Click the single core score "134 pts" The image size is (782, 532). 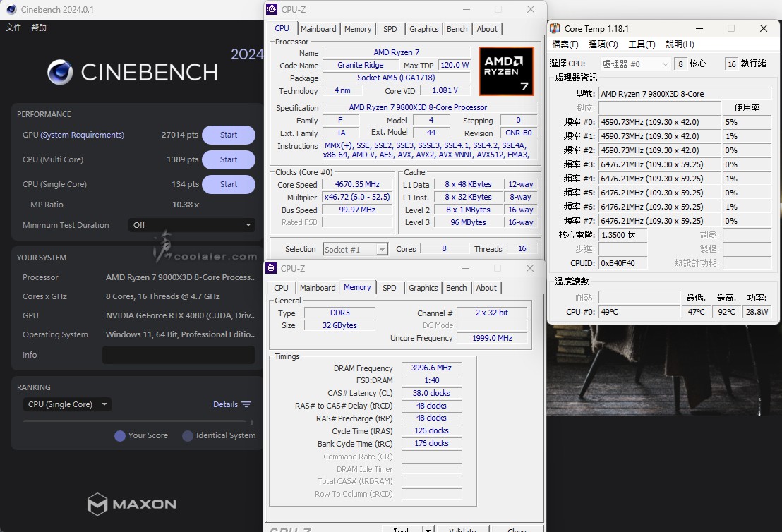(x=185, y=184)
